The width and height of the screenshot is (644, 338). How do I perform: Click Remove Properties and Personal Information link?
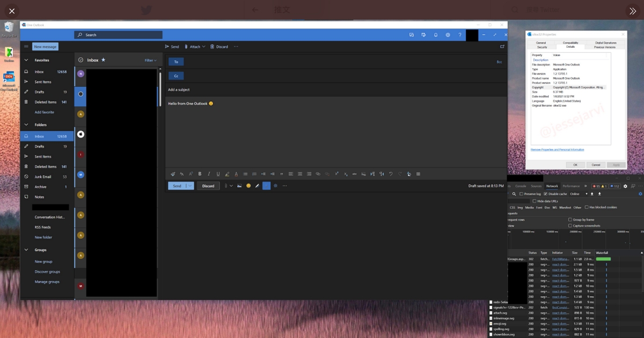tap(557, 150)
